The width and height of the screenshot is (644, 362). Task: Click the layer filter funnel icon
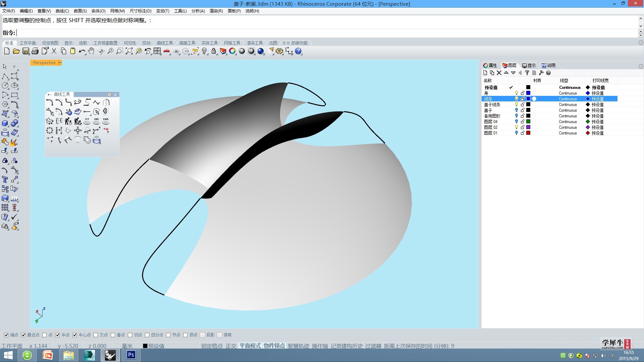click(527, 73)
